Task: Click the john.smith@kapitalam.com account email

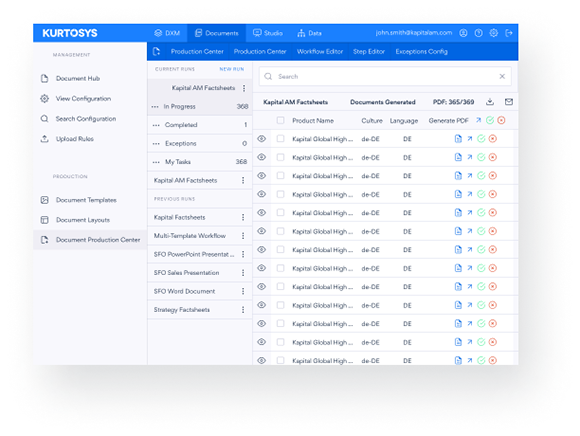Action: pos(414,33)
